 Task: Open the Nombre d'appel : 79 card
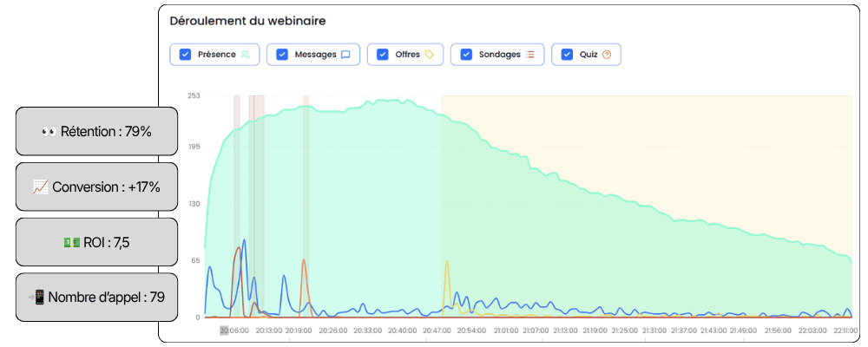tap(97, 298)
